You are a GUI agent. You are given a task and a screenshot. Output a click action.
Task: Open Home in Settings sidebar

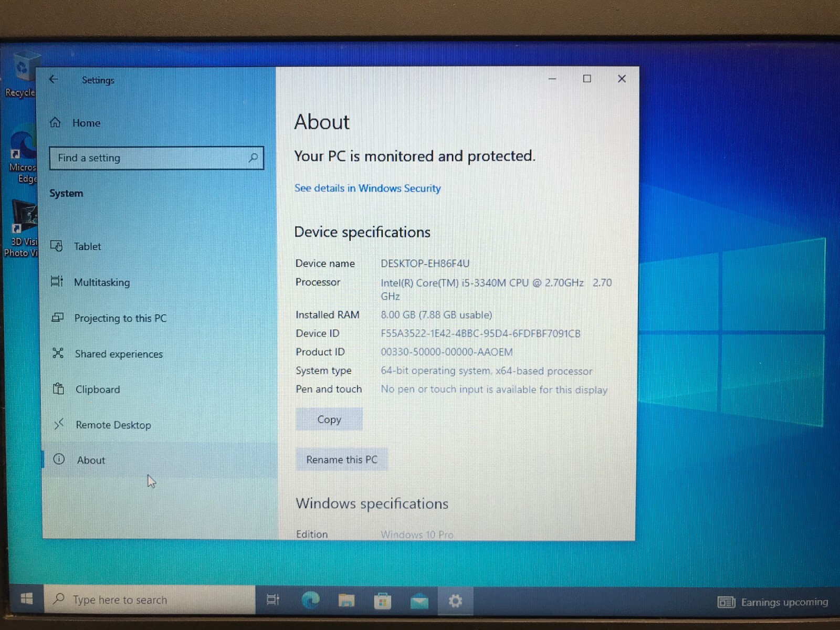(x=87, y=123)
